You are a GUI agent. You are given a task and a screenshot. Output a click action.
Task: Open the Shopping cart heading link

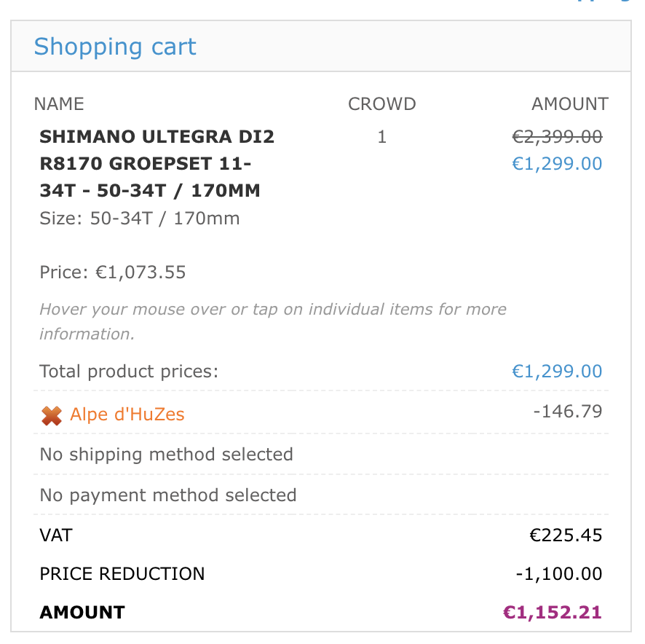[x=115, y=47]
